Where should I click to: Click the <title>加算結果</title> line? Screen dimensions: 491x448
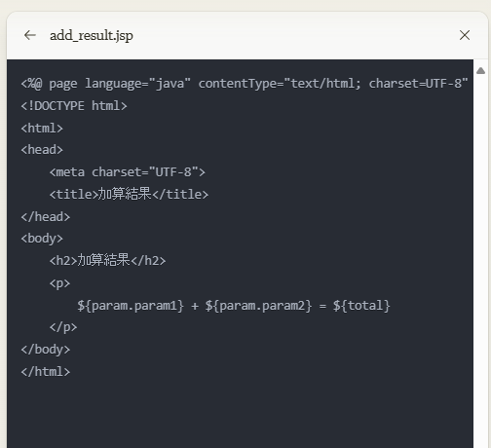coord(129,194)
